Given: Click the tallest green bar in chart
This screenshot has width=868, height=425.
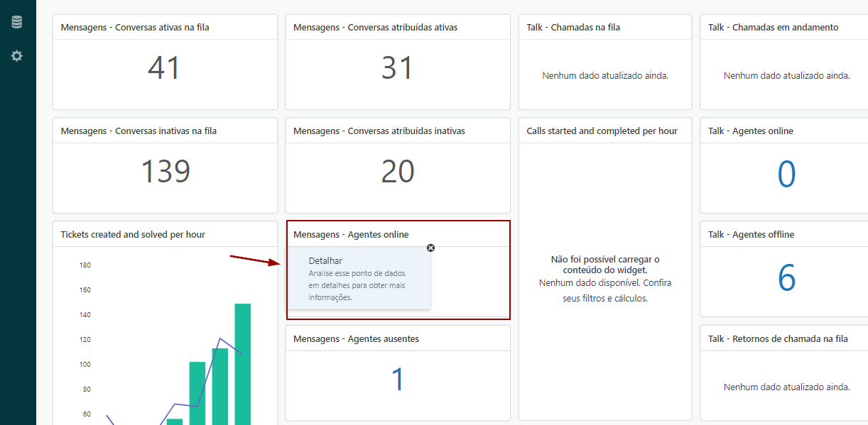Looking at the screenshot, I should click(x=243, y=362).
